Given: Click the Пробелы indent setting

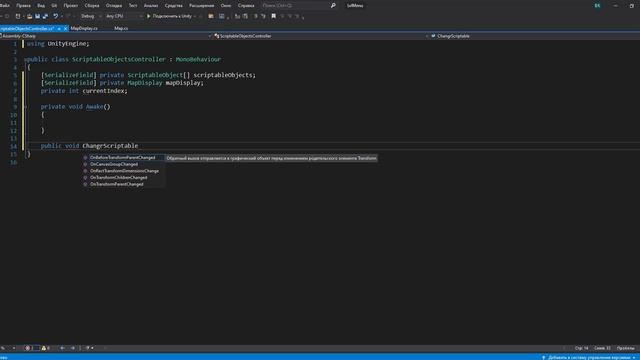Looking at the screenshot, I should (625, 348).
